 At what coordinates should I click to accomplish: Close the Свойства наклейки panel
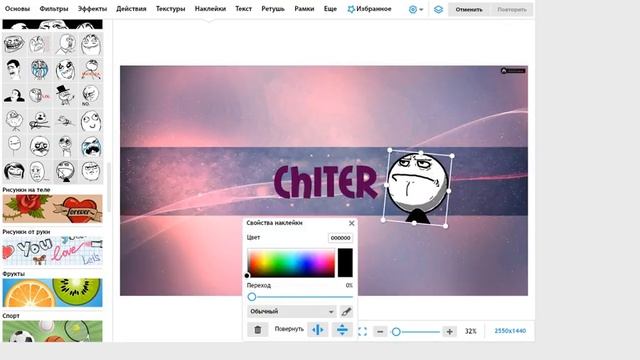pos(351,223)
